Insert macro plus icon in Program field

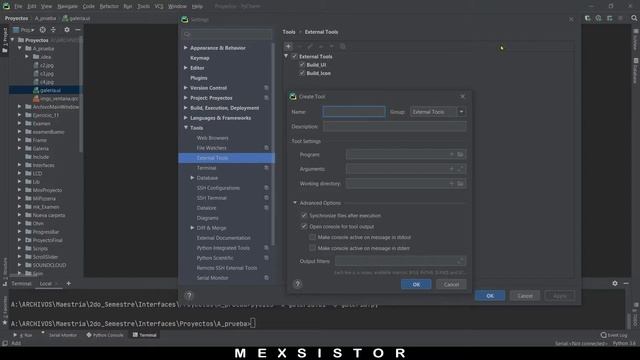pyautogui.click(x=451, y=154)
